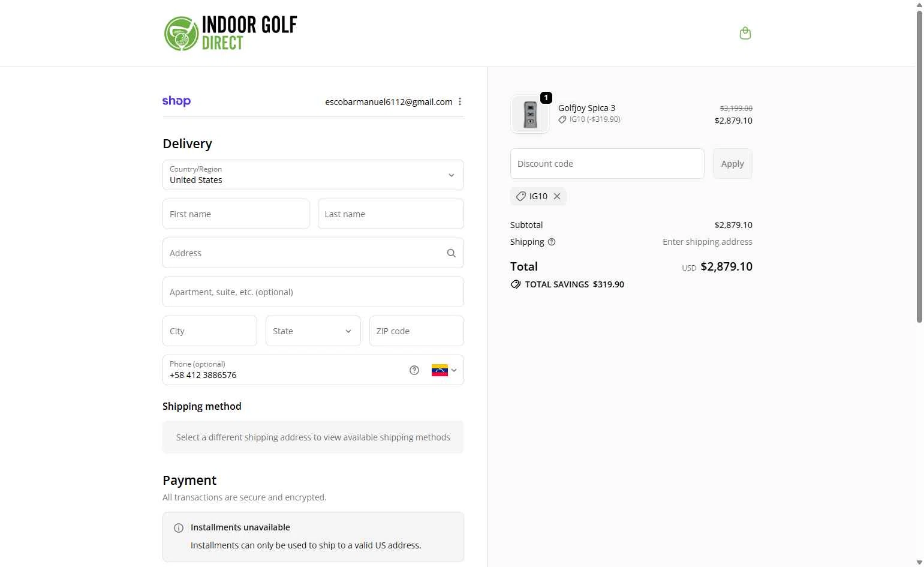Viewport: 924px width, 567px height.
Task: Click the Golfjoy Spica 3 product thumbnail
Action: [530, 114]
